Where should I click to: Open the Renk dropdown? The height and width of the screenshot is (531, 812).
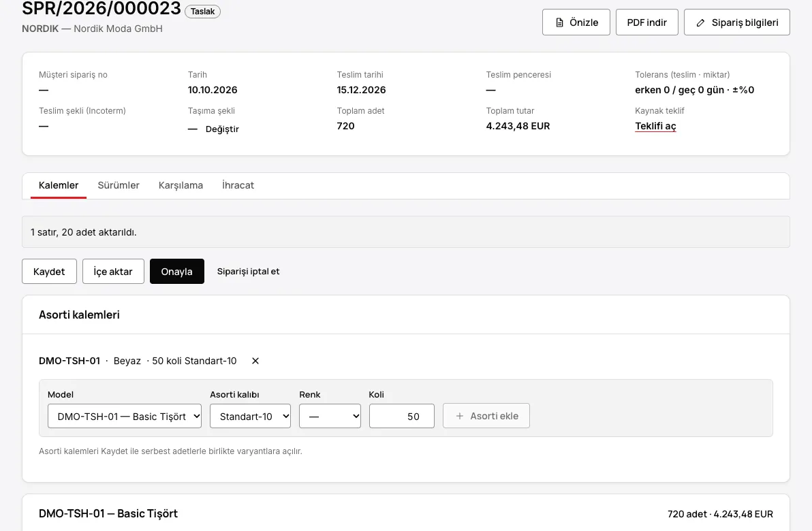(x=330, y=416)
